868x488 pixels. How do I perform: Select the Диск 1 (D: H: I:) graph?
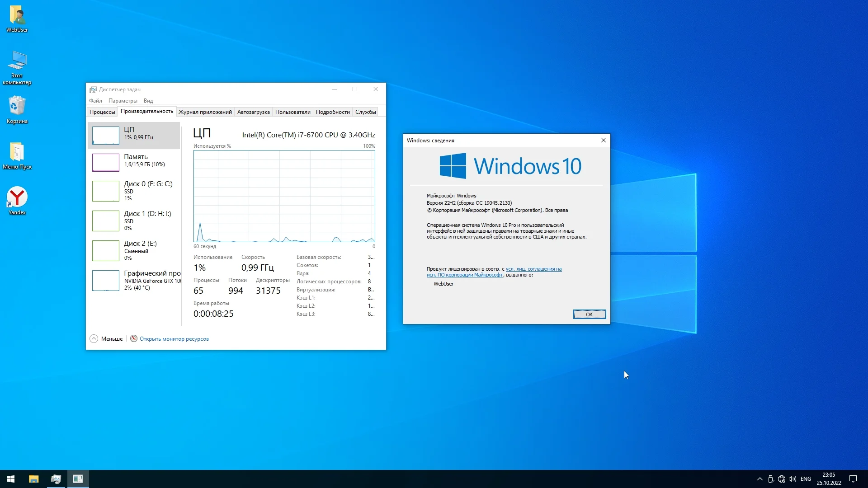[x=106, y=221]
